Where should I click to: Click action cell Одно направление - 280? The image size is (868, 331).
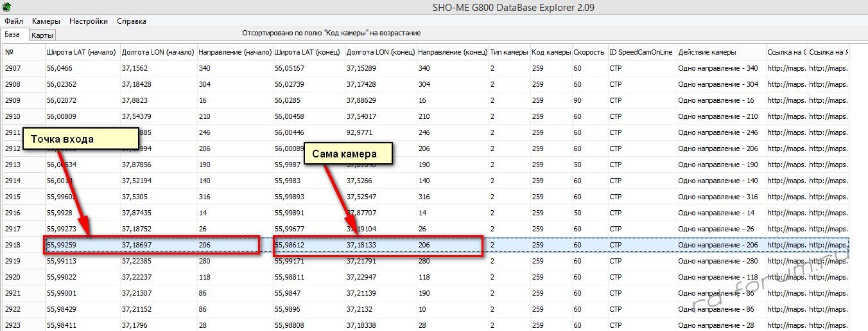pos(721,261)
